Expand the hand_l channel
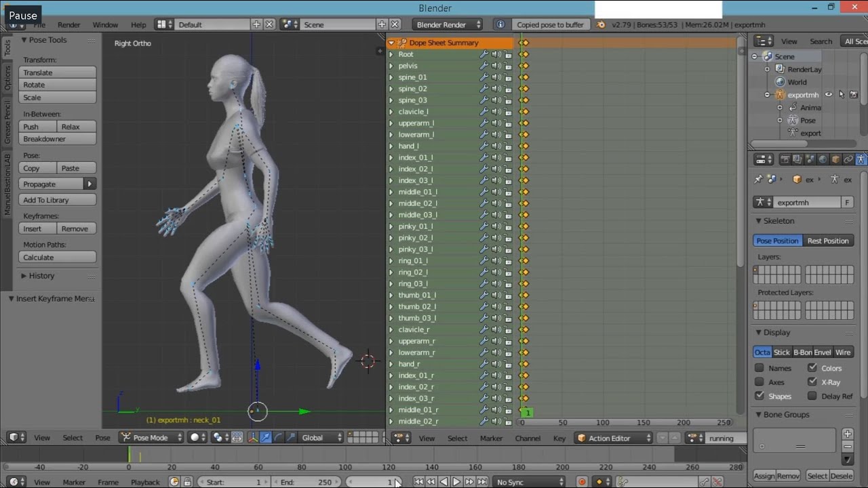 [391, 146]
